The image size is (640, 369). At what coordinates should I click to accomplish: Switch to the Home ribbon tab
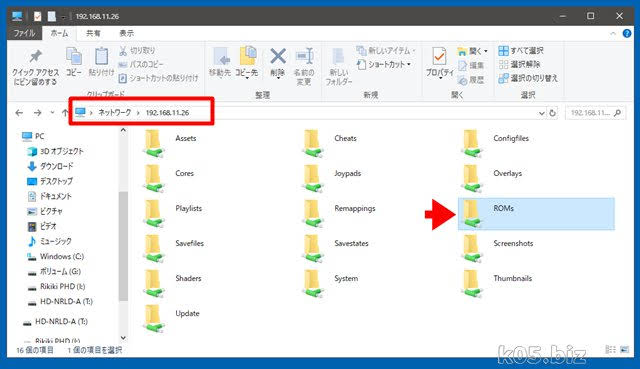coord(59,33)
